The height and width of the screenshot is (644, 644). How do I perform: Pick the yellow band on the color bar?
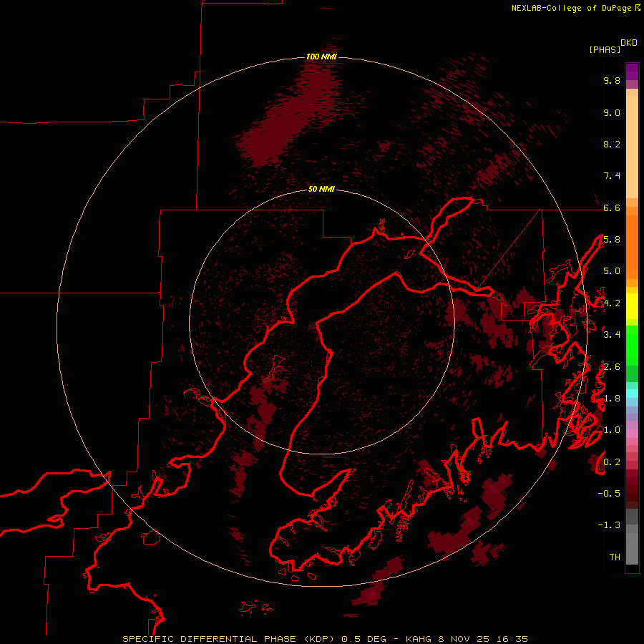[632, 306]
